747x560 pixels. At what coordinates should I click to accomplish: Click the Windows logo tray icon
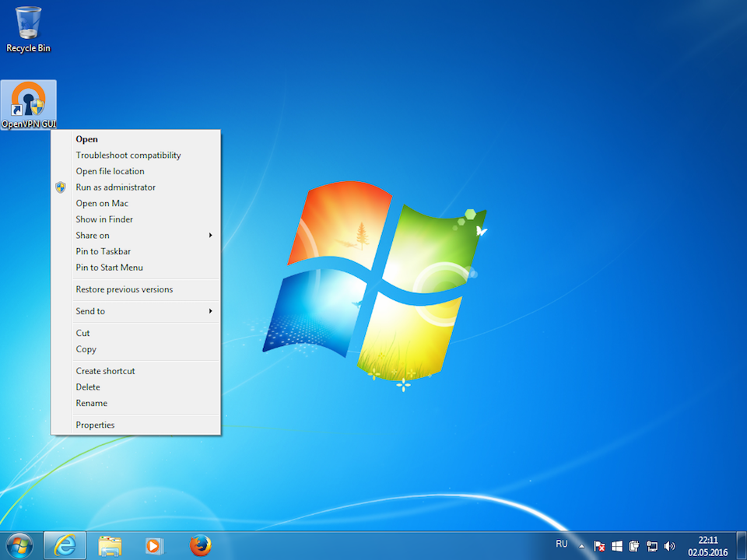click(617, 546)
